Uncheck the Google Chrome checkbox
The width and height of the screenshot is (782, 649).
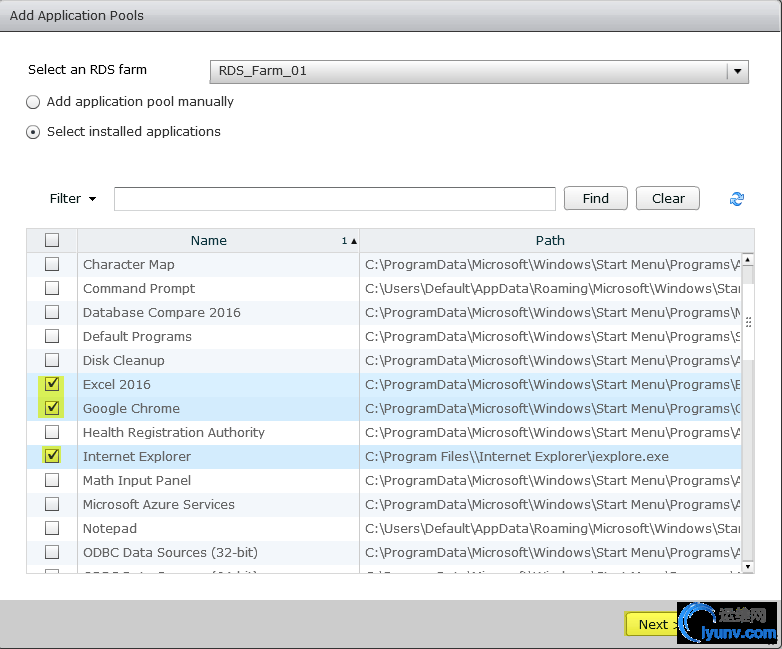pyautogui.click(x=52, y=408)
